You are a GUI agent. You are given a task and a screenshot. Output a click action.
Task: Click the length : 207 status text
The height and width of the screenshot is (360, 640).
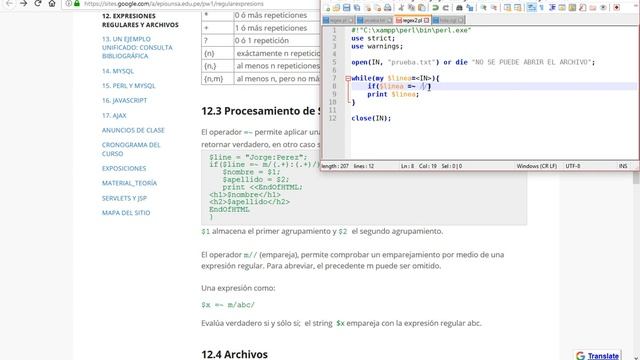pyautogui.click(x=335, y=166)
